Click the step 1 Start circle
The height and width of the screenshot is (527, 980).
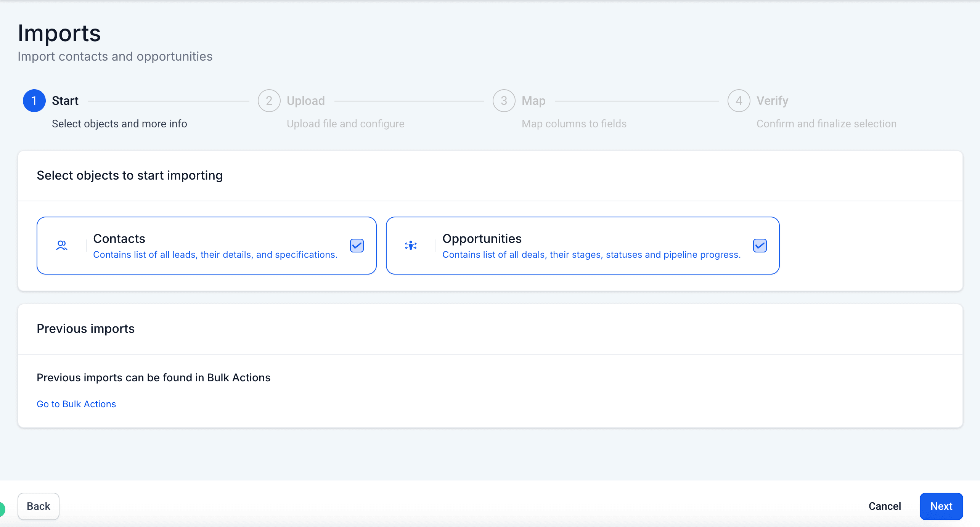[x=34, y=101]
